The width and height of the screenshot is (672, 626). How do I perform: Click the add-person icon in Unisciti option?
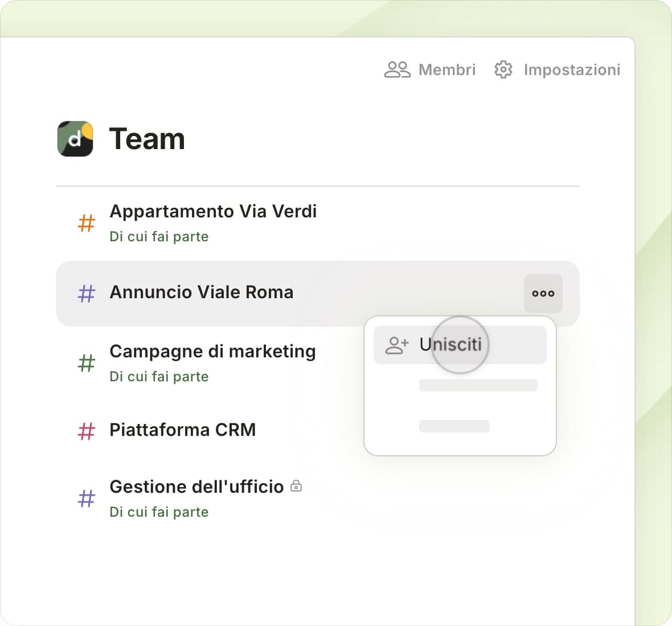click(396, 345)
